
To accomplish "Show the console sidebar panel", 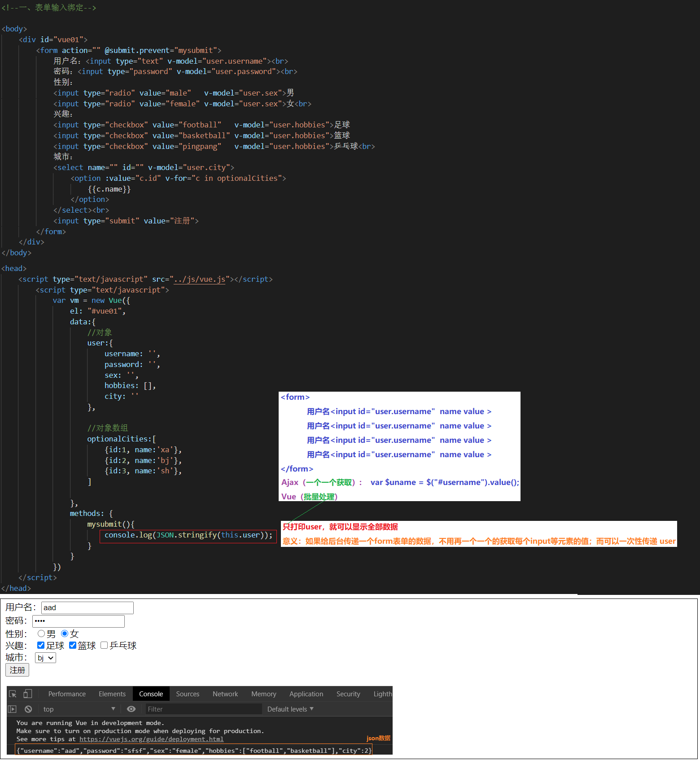I will pyautogui.click(x=13, y=709).
